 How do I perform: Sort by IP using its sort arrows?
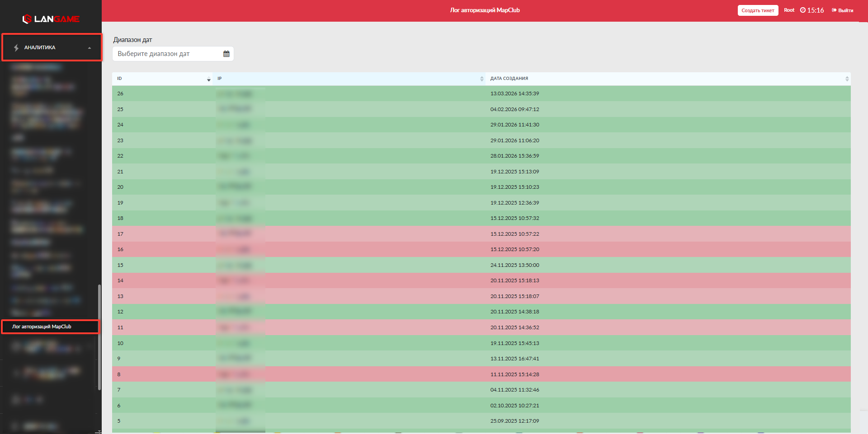(482, 79)
